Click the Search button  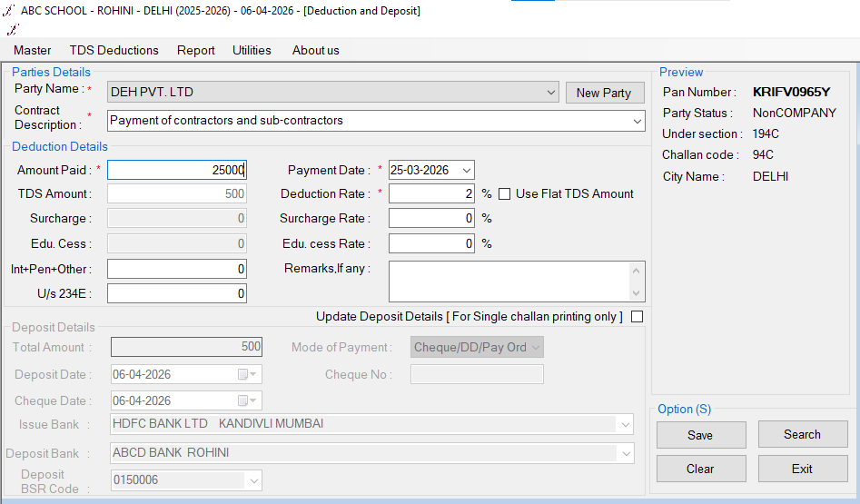802,434
